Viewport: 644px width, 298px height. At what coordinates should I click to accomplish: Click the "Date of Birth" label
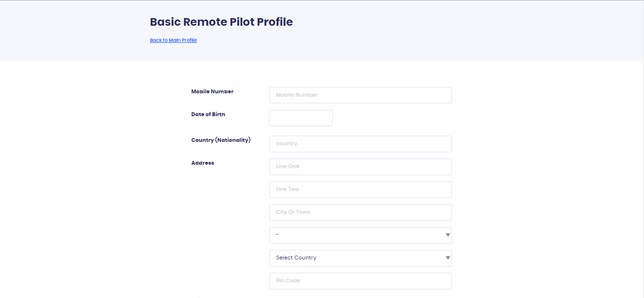point(208,114)
